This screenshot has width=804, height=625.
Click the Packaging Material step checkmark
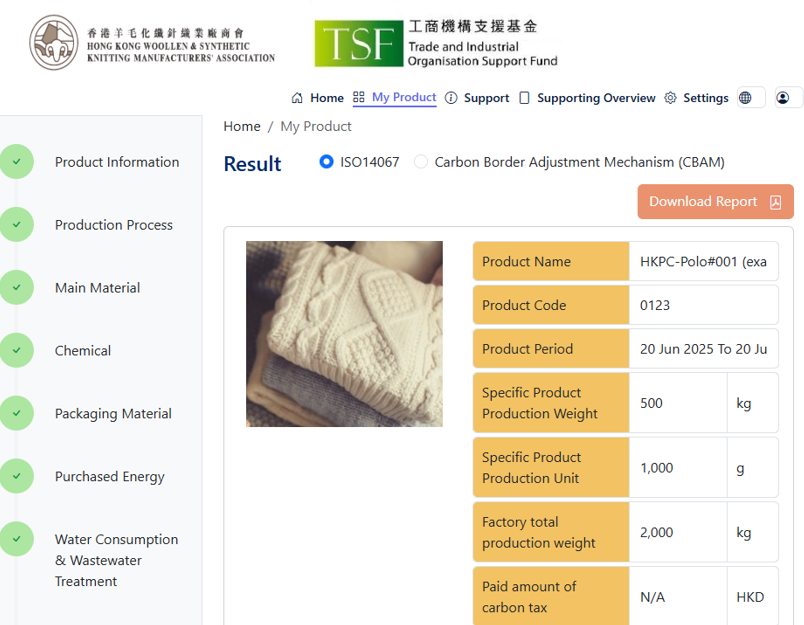pyautogui.click(x=17, y=413)
